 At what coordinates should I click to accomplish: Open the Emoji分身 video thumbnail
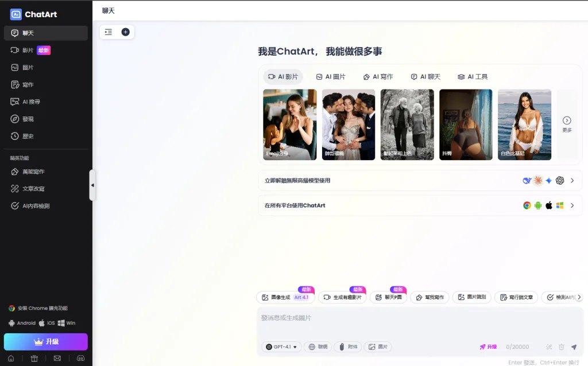coord(290,124)
